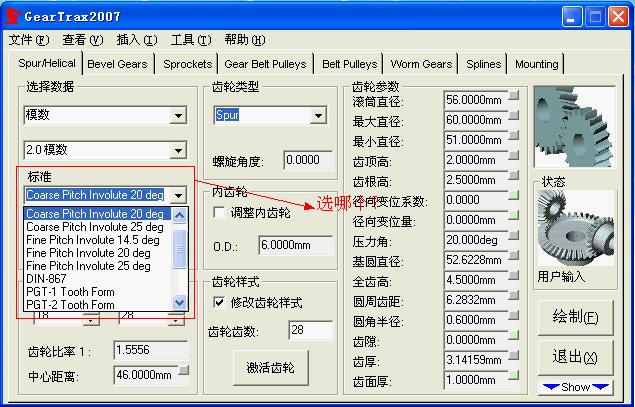The width and height of the screenshot is (635, 407).
Task: Click the 中心距离 input field
Action: (x=146, y=375)
